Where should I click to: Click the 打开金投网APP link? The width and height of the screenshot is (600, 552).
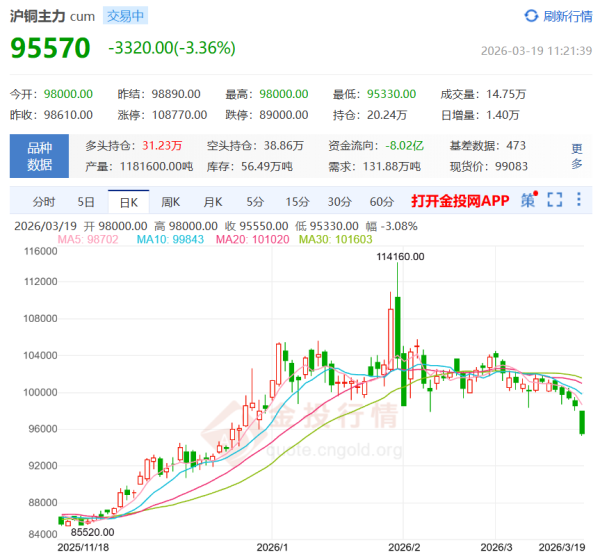point(460,201)
